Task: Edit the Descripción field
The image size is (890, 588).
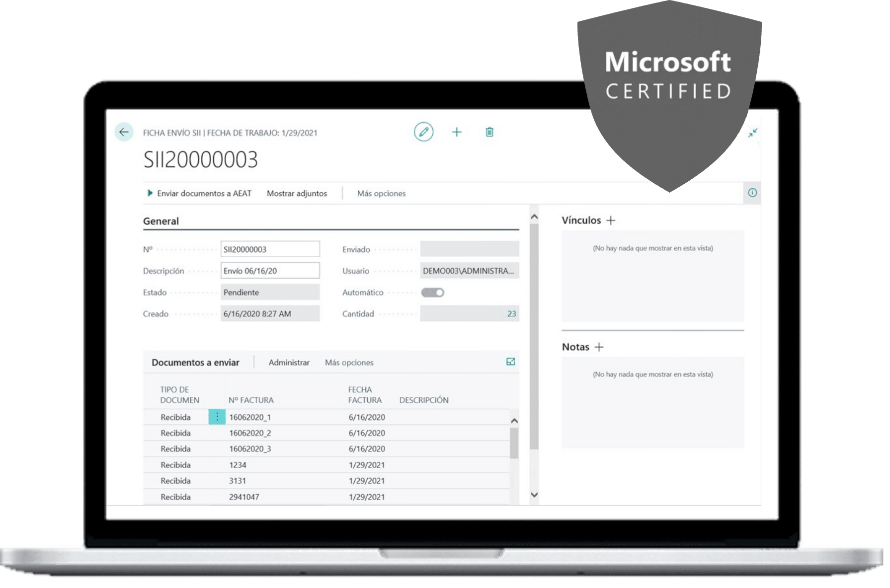Action: [270, 271]
